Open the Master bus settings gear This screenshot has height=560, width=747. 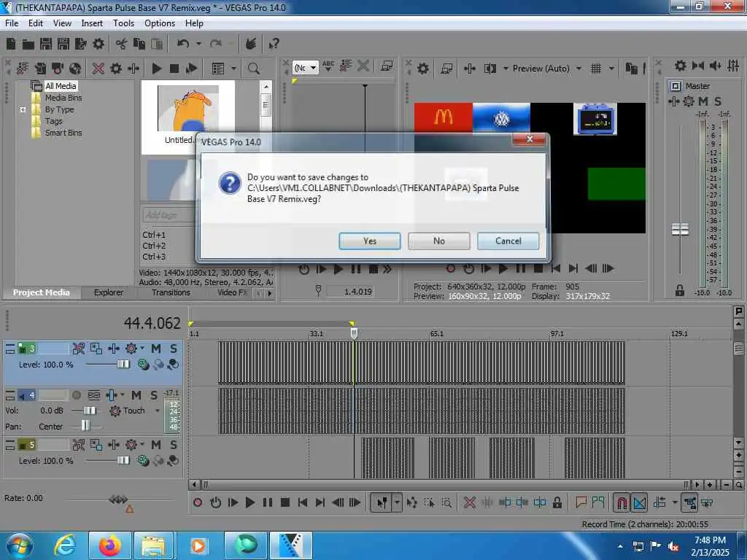pos(689,101)
